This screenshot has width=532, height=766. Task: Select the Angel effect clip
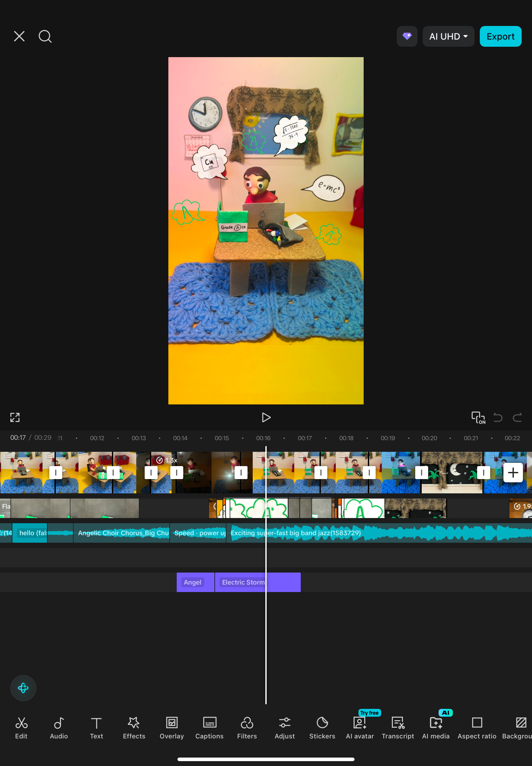click(195, 582)
